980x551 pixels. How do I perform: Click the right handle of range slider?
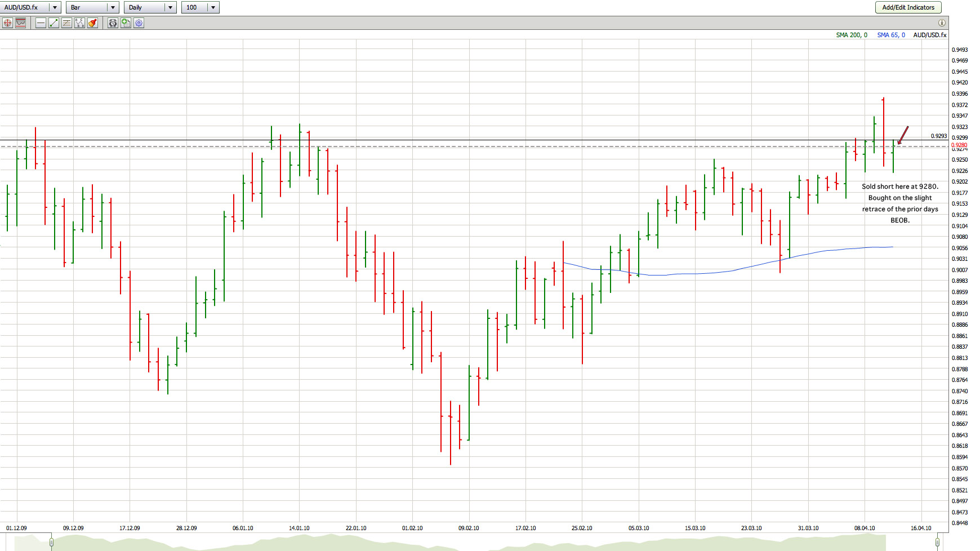(937, 543)
